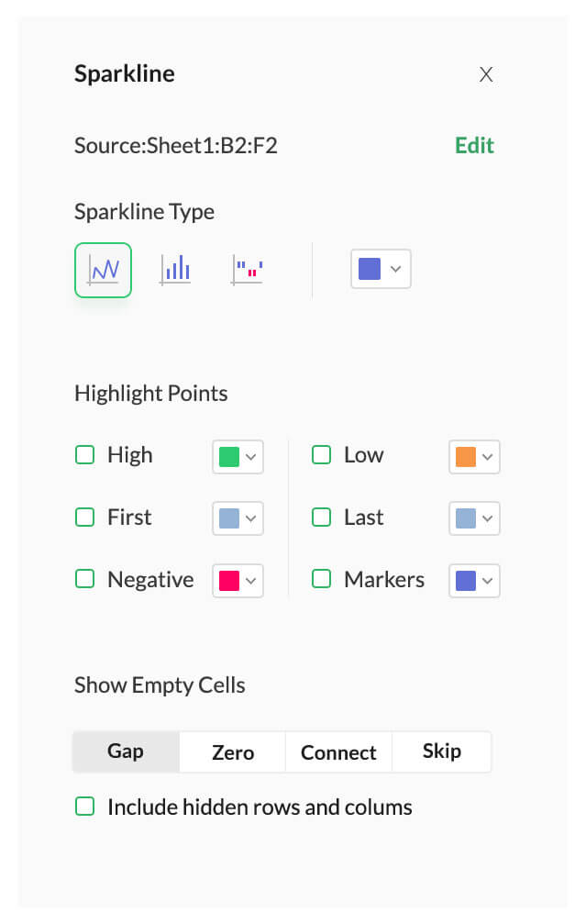Check the Last point option
The image size is (586, 924).
point(321,517)
